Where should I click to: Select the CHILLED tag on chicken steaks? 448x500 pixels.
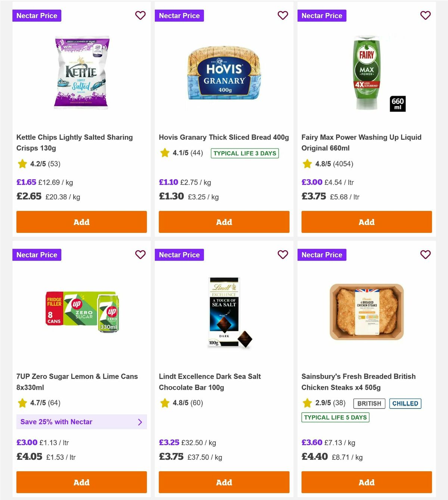coord(405,403)
